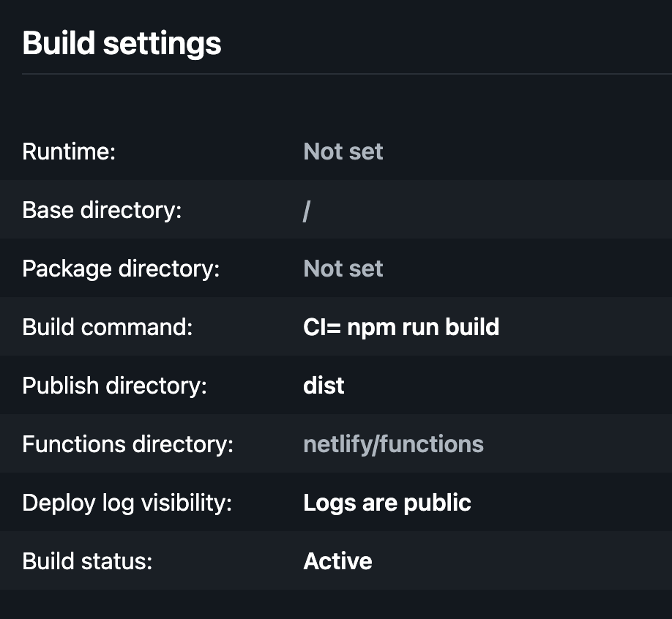
Task: Click the Publish directory value dist
Action: click(x=323, y=385)
